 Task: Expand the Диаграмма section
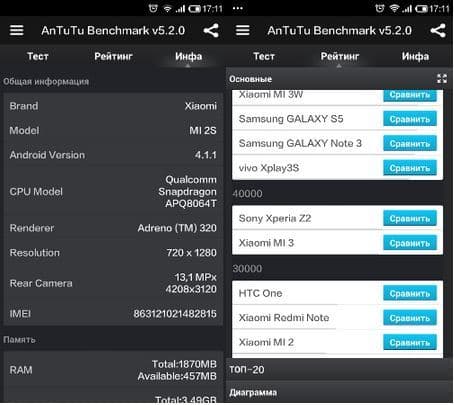pos(340,392)
